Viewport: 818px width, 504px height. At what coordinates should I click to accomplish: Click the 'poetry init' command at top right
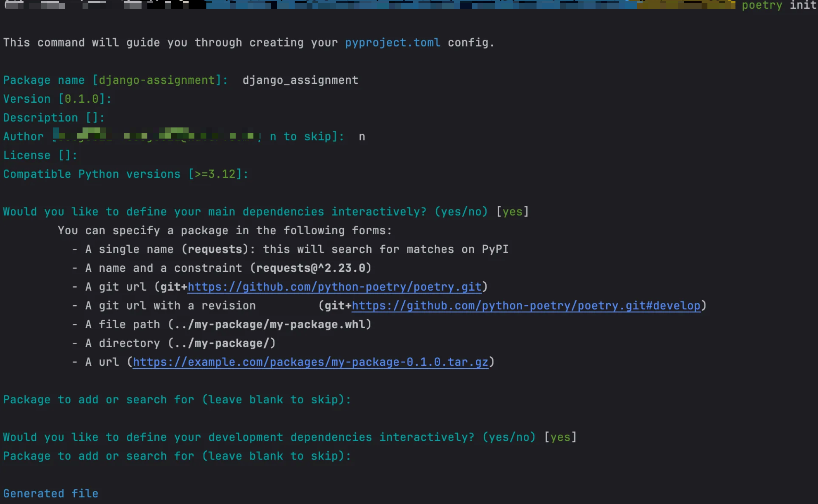[779, 5]
